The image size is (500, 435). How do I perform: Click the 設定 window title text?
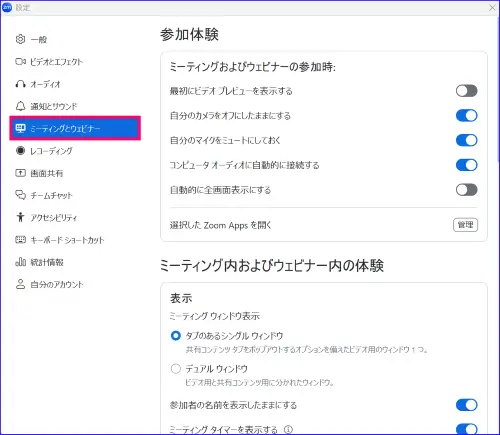(x=23, y=8)
